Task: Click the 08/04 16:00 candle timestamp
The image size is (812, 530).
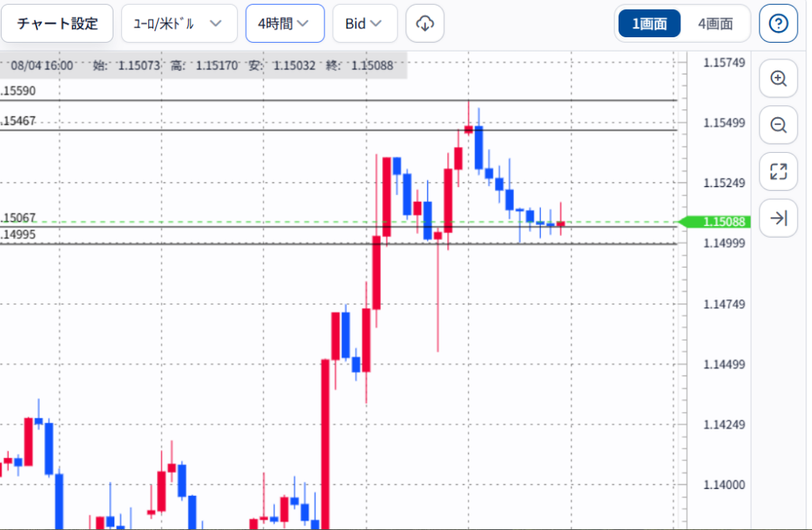Action: pyautogui.click(x=42, y=66)
